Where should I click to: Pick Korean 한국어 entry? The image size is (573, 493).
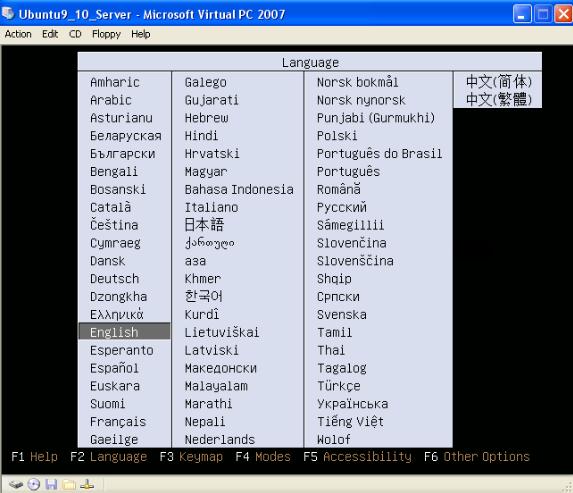tap(203, 296)
